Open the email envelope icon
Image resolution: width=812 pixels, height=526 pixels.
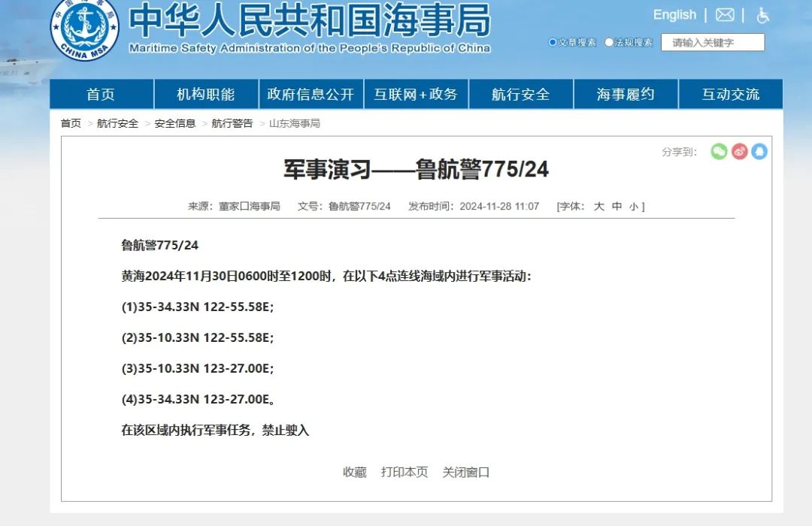click(x=725, y=15)
